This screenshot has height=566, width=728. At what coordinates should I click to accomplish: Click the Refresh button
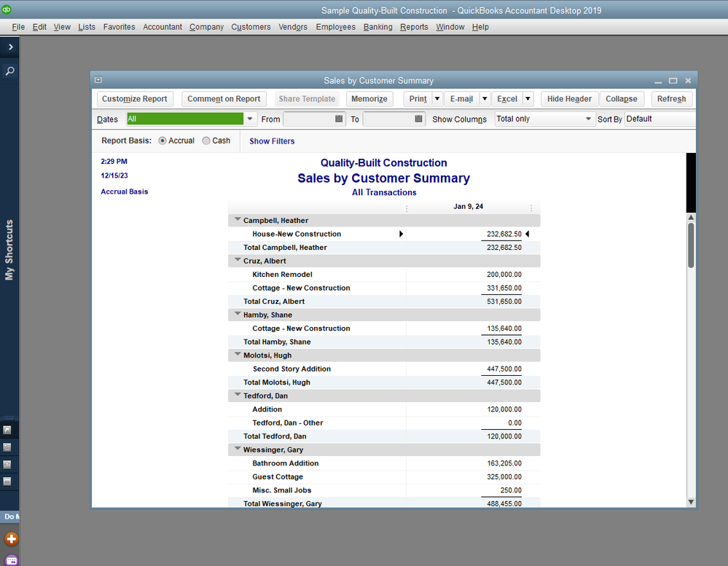pyautogui.click(x=671, y=99)
